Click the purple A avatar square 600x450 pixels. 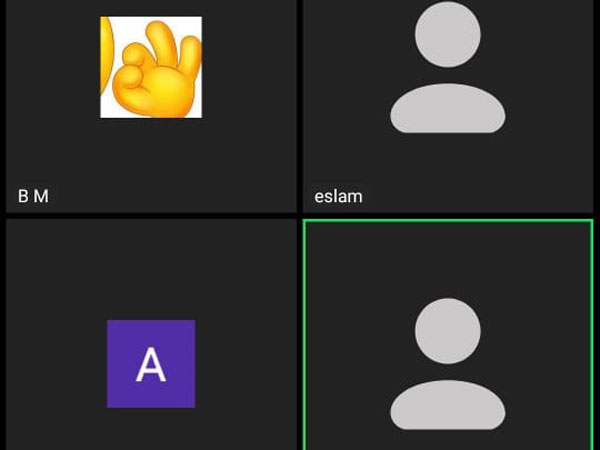(x=151, y=364)
